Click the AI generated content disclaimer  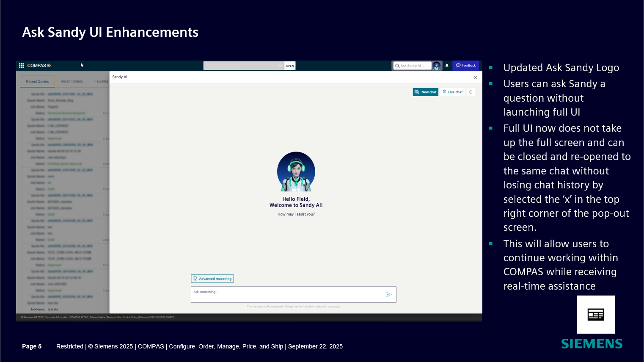(x=294, y=307)
